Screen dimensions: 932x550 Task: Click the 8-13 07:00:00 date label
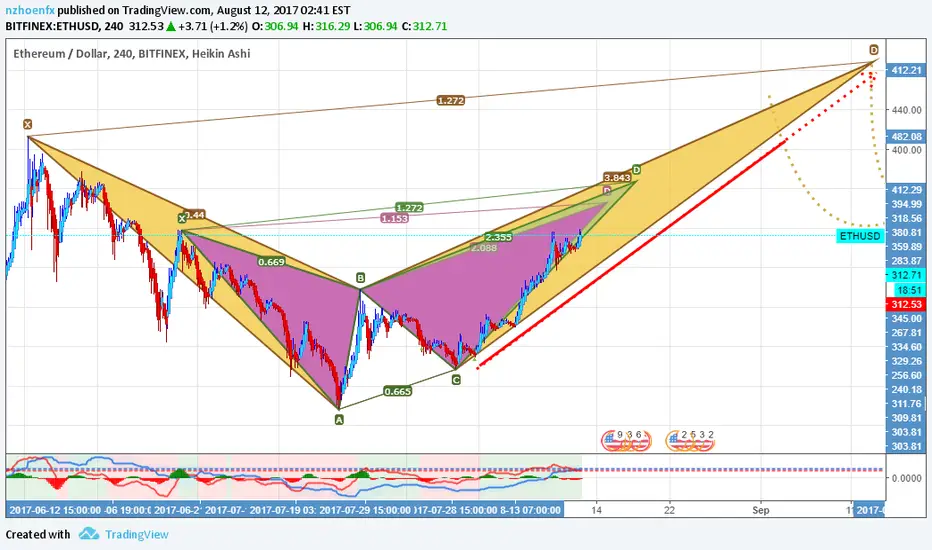point(530,510)
